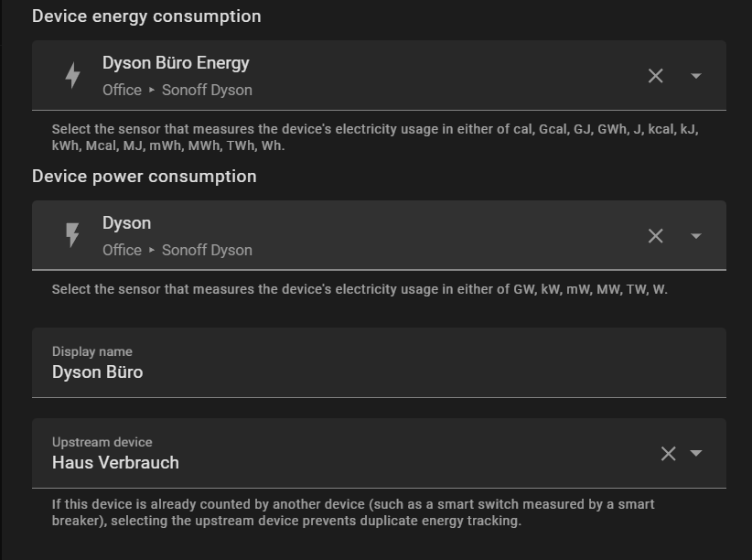Select the Dyson Büro Energy entity name
This screenshot has height=560, width=752.
click(x=176, y=63)
